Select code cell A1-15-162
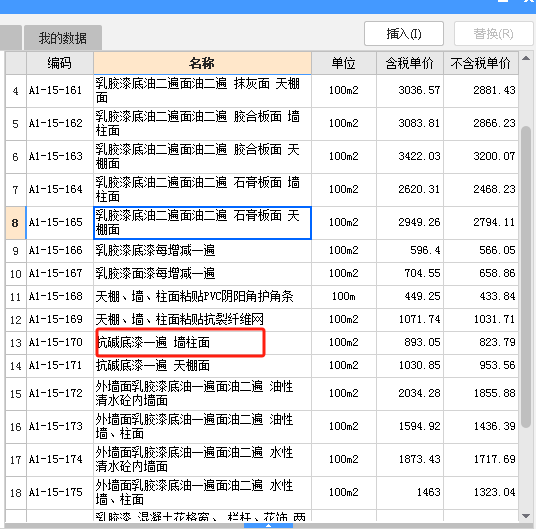This screenshot has height=529, width=536. 60,123
